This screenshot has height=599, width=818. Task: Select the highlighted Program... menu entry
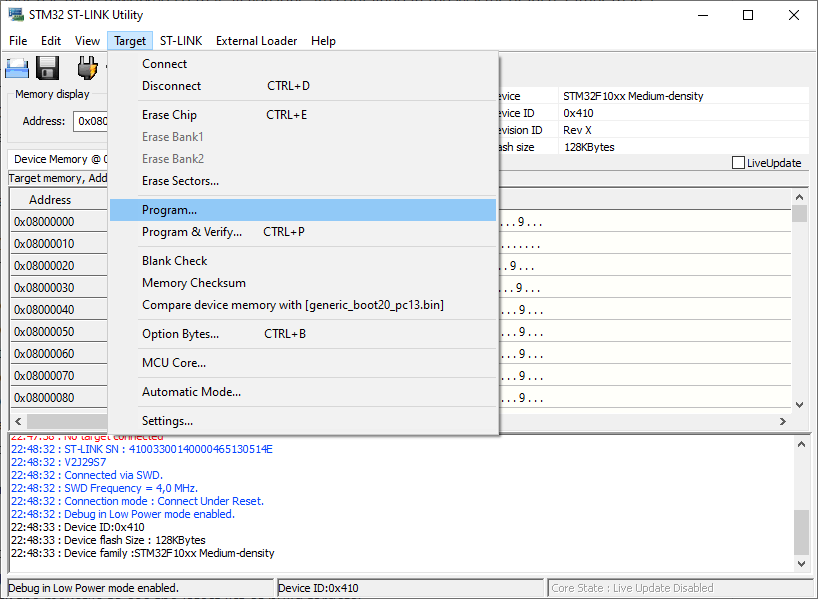[303, 210]
